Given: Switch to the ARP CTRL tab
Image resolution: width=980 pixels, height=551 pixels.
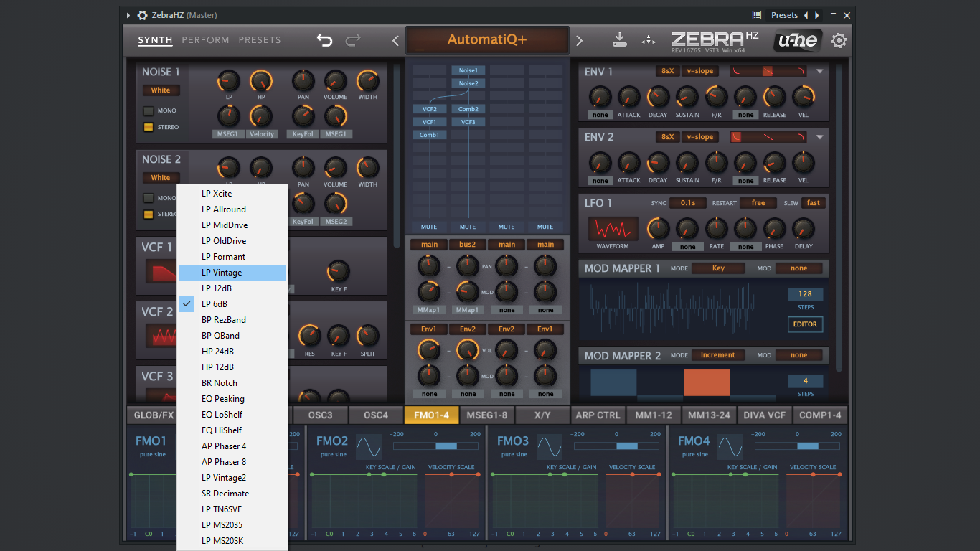Looking at the screenshot, I should point(598,415).
